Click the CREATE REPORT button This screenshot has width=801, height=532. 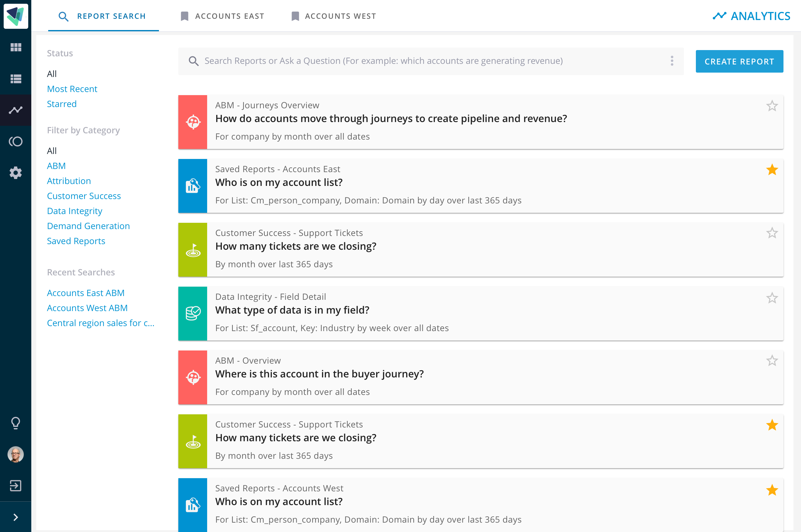[740, 61]
